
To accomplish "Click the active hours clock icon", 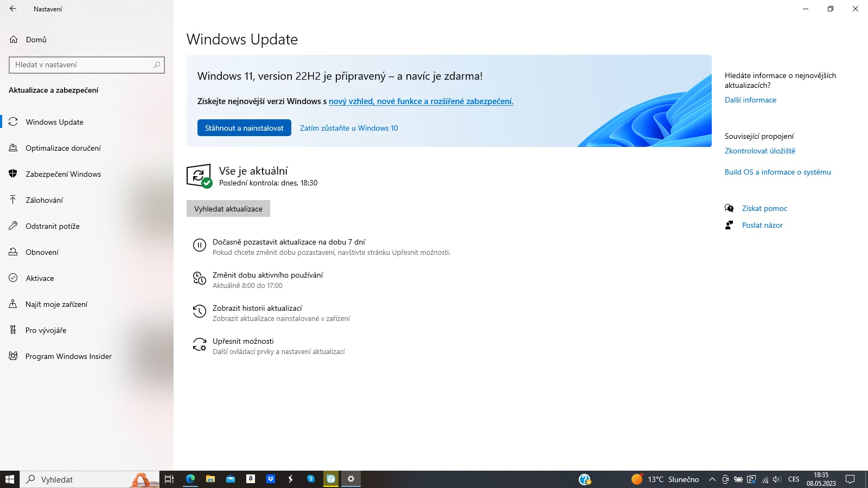I will pyautogui.click(x=200, y=279).
